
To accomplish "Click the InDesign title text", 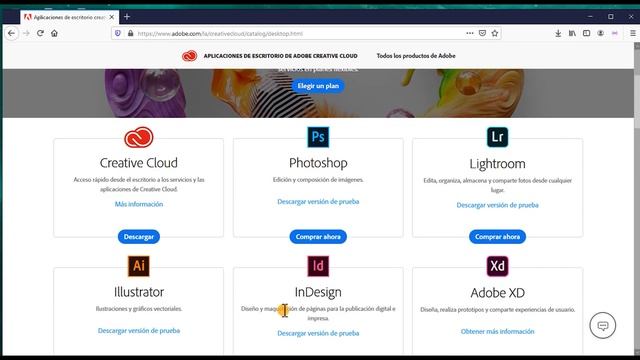I will click(x=318, y=292).
